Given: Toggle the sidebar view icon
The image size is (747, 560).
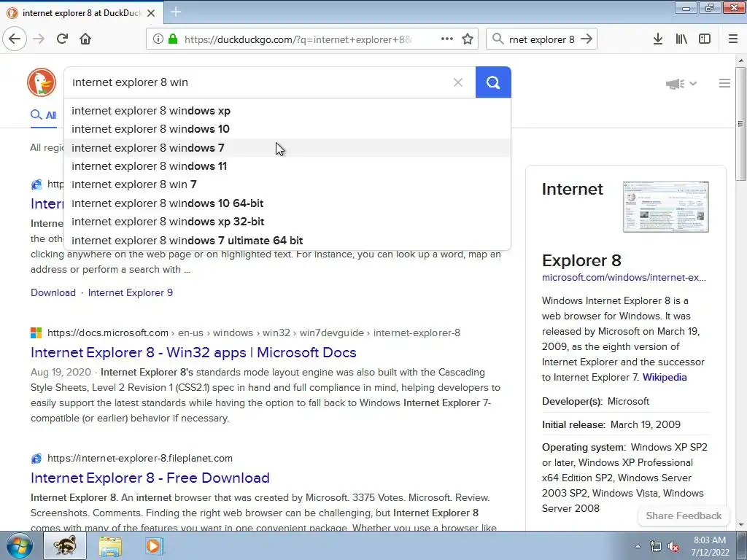Looking at the screenshot, I should pyautogui.click(x=705, y=39).
